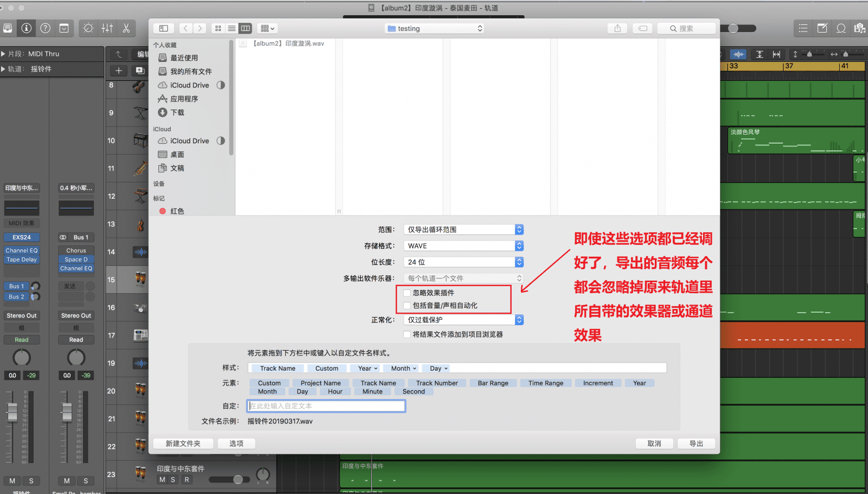Click 选项 button
868x494 pixels.
[x=237, y=444]
